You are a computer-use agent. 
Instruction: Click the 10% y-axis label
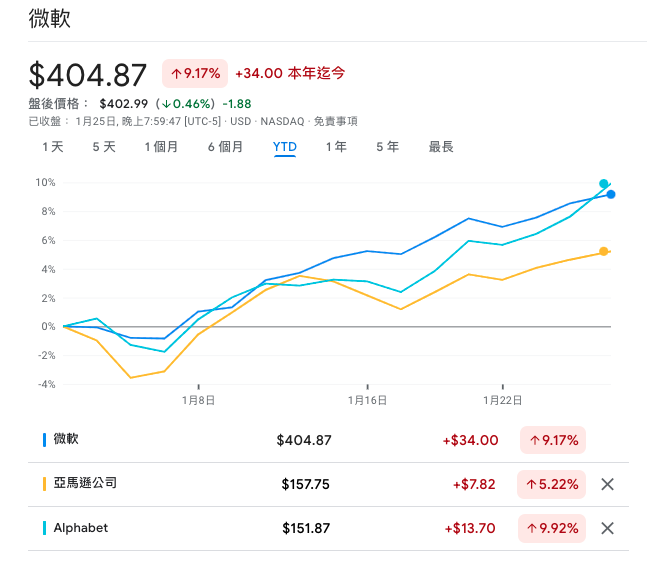[x=45, y=182]
